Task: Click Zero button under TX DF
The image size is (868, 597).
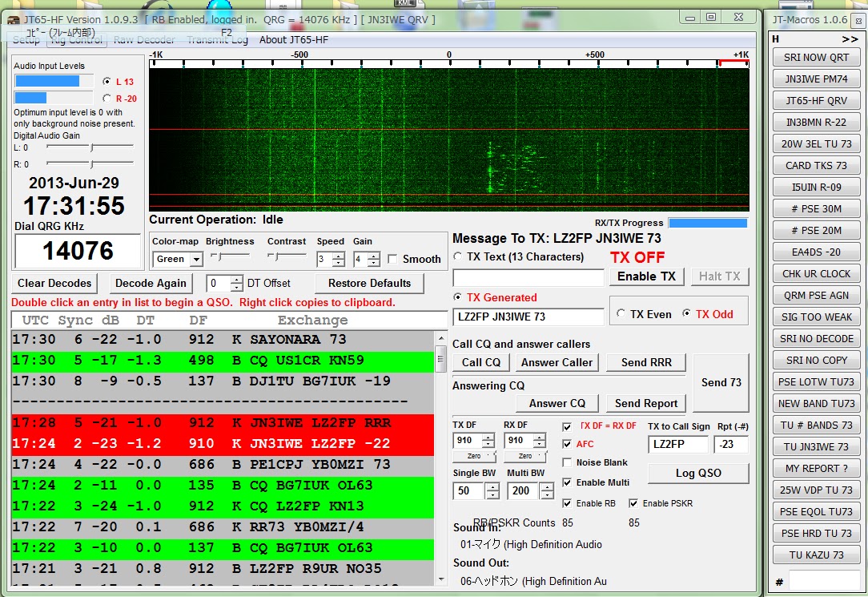Action: pyautogui.click(x=474, y=456)
